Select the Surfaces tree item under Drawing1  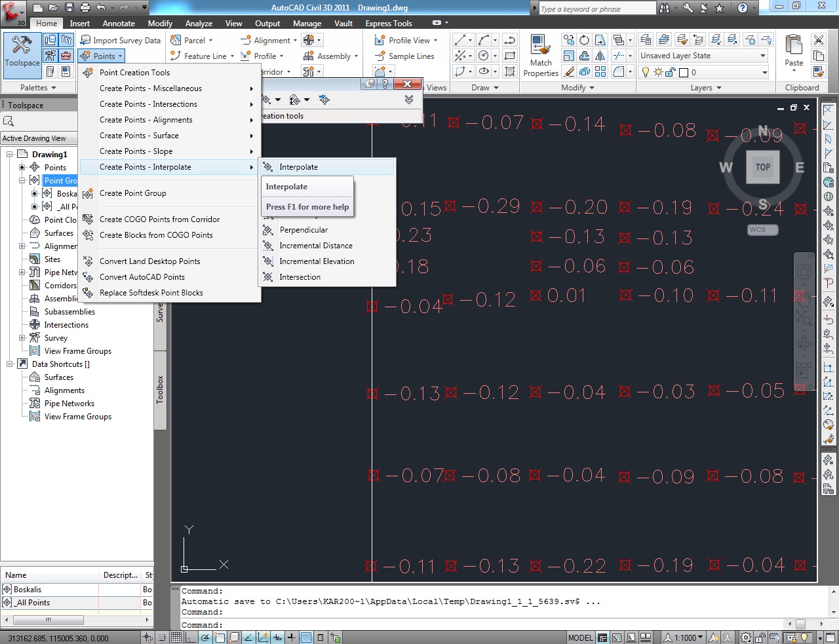tap(58, 233)
